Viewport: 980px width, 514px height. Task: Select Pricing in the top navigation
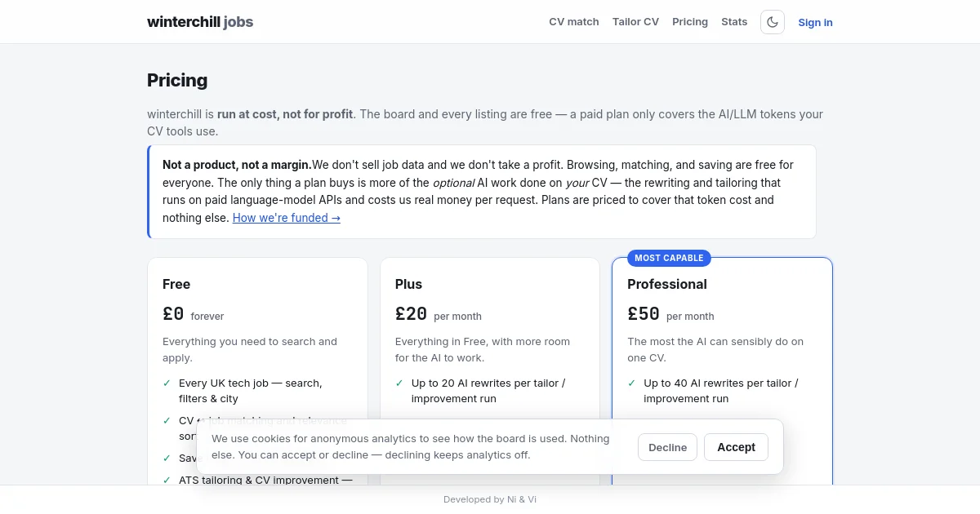click(x=690, y=22)
